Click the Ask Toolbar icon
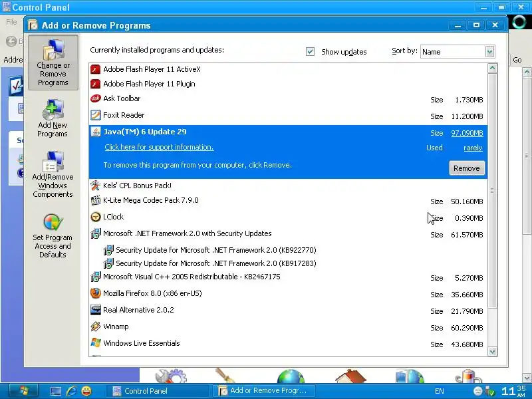This screenshot has height=399, width=532. [x=96, y=98]
